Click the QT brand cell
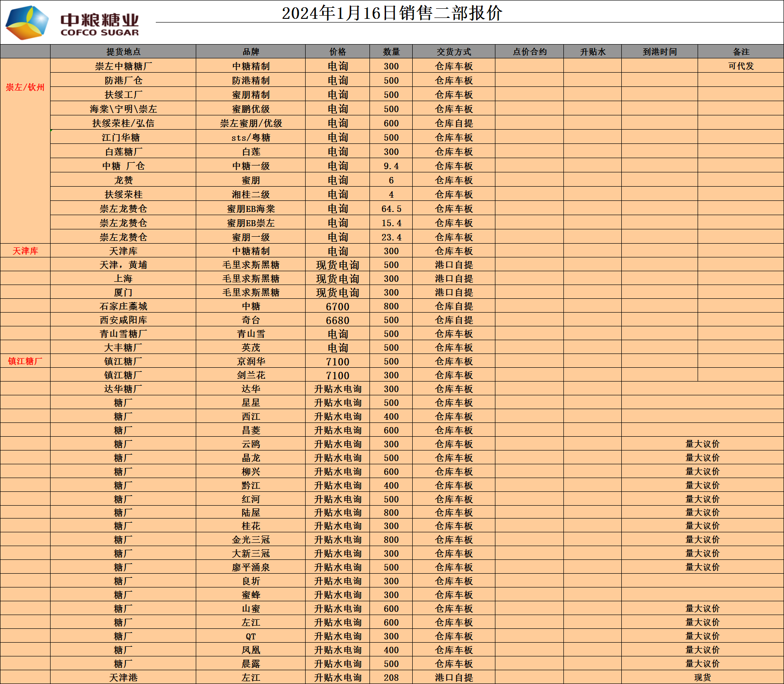The width and height of the screenshot is (784, 684). (x=250, y=637)
